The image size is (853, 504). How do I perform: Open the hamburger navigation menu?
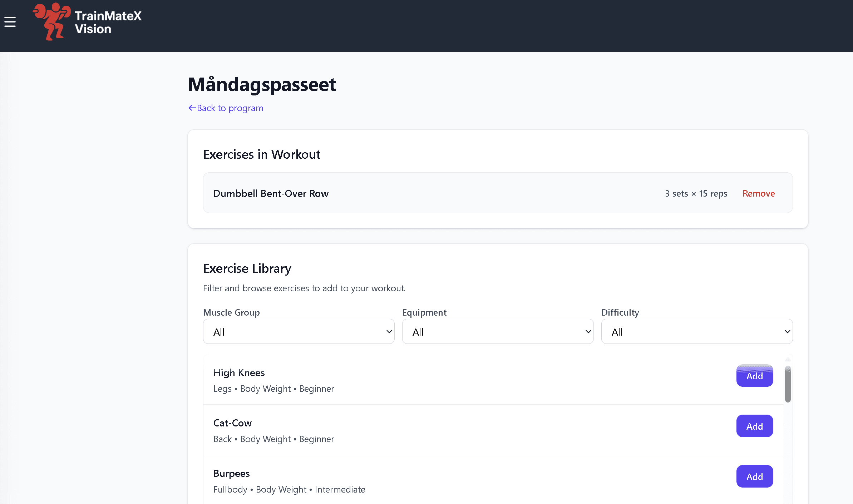(10, 21)
